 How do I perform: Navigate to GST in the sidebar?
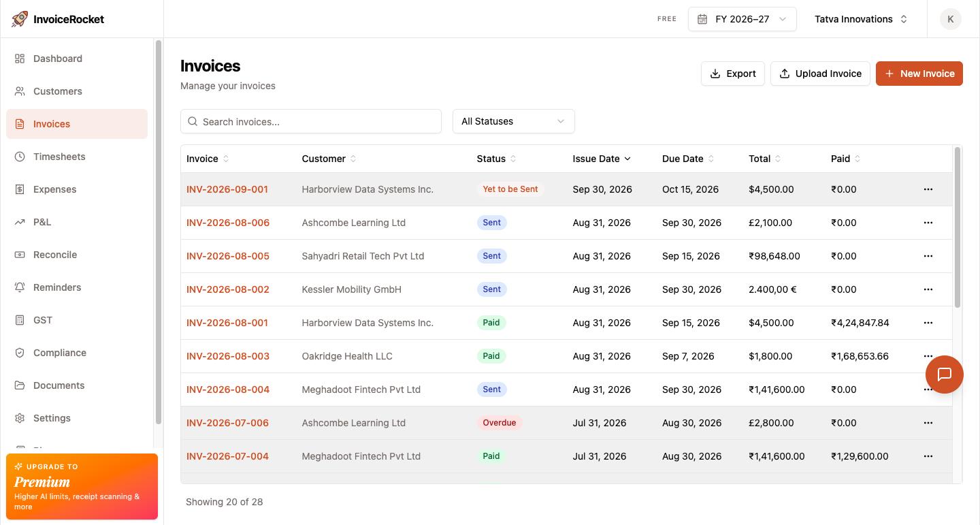click(x=77, y=320)
